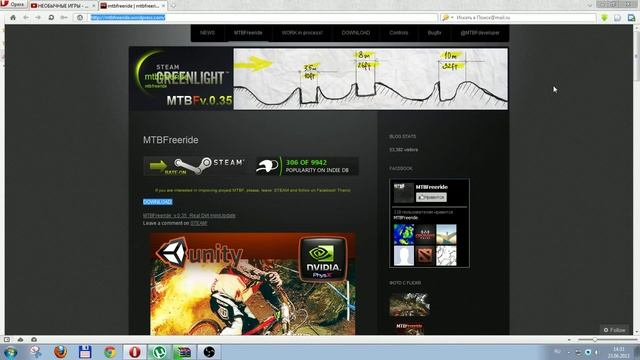Click the blue toolbar icon at far right
The image size is (640, 360).
point(631,18)
